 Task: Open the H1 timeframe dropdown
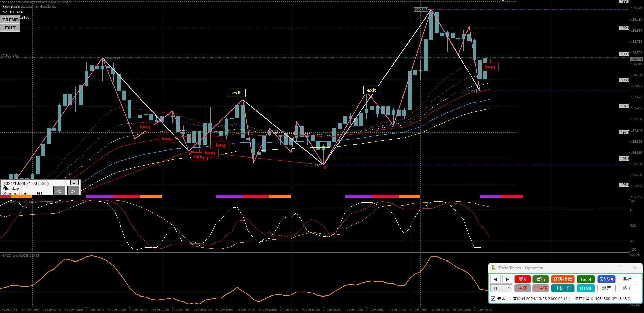pyautogui.click(x=502, y=288)
